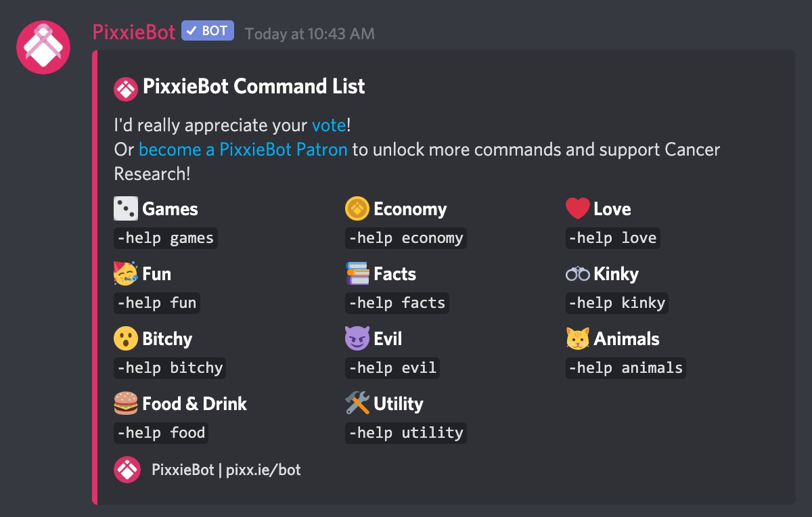The height and width of the screenshot is (517, 812).
Task: Click the Today at 10:43 AM timestamp
Action: [309, 33]
